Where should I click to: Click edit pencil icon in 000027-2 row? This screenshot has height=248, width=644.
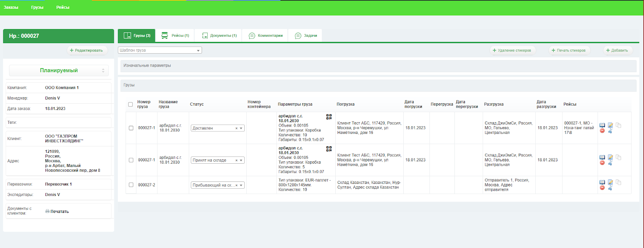(x=610, y=182)
